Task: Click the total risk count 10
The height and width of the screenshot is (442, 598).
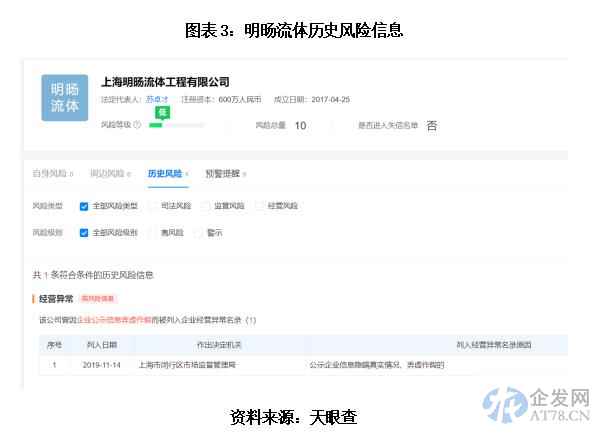Action: [301, 125]
